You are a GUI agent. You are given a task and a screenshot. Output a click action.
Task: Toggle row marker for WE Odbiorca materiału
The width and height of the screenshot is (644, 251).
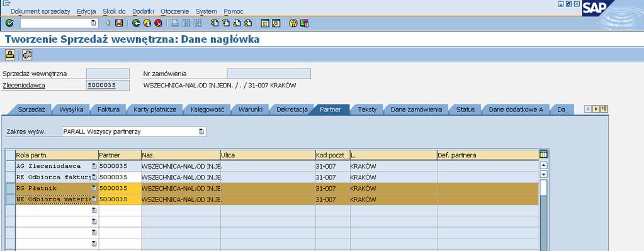coord(10,199)
